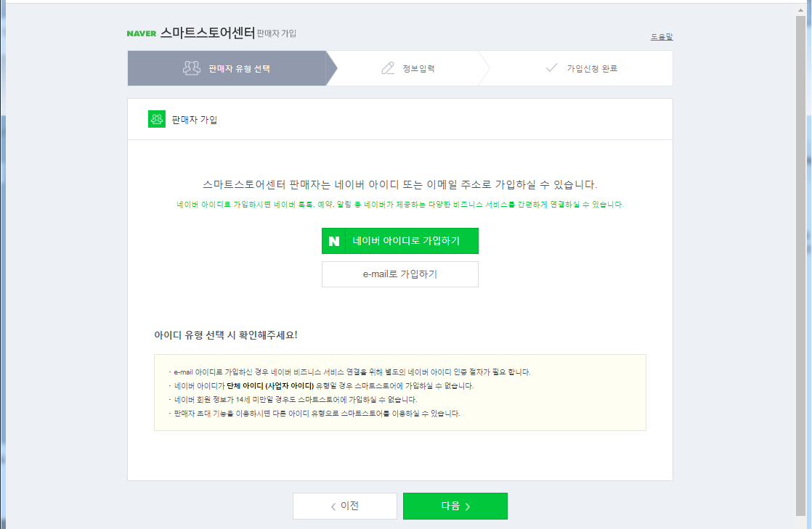Click the 판매자 가입 section header text
Screen dimensions: 812x529
194,120
